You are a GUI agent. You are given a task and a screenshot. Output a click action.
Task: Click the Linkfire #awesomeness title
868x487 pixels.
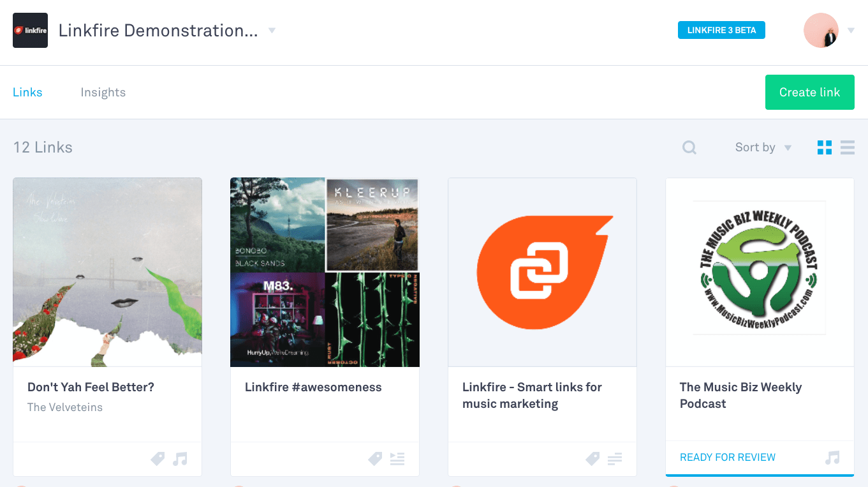click(x=313, y=387)
